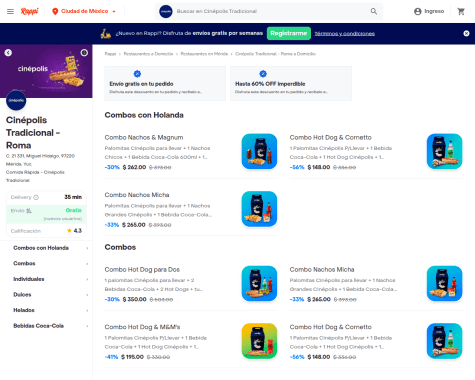
Task: Click the rating star icon
Action: (69, 231)
